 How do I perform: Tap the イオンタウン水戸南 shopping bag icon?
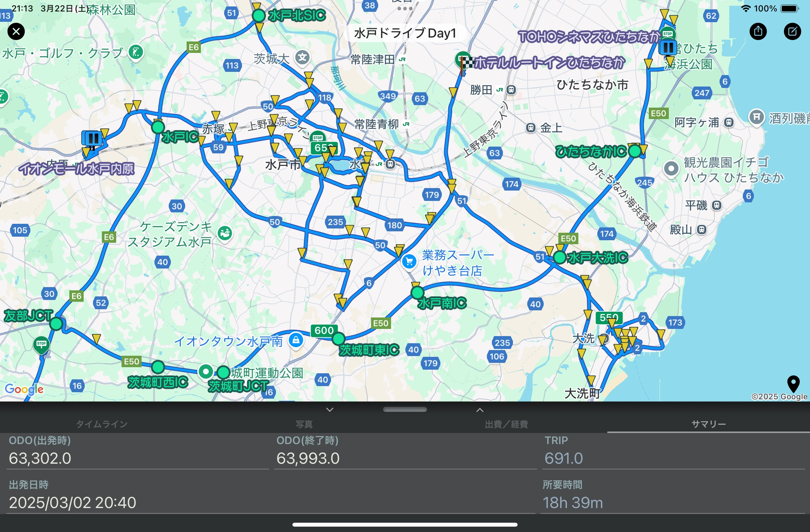click(x=296, y=340)
